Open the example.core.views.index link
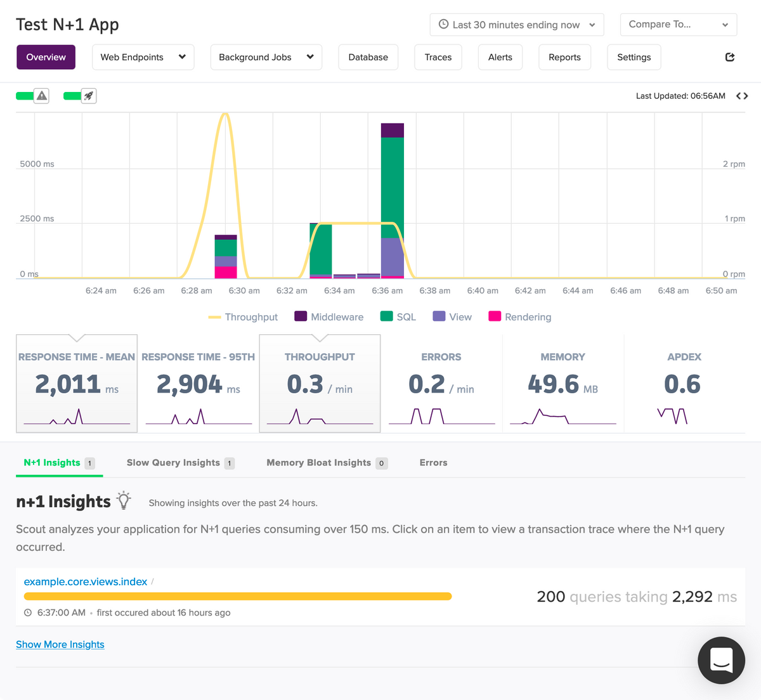The height and width of the screenshot is (700, 761). (86, 581)
